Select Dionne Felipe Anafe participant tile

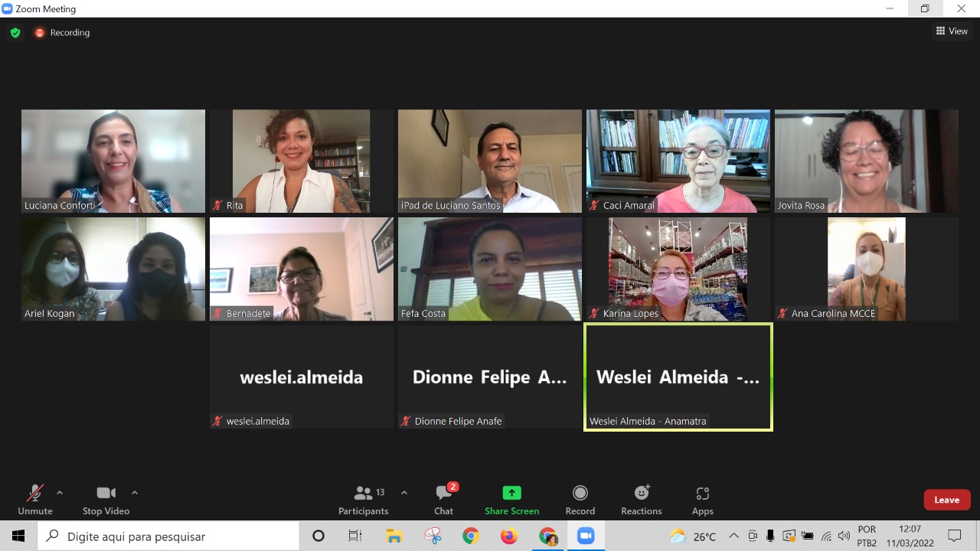(x=490, y=377)
